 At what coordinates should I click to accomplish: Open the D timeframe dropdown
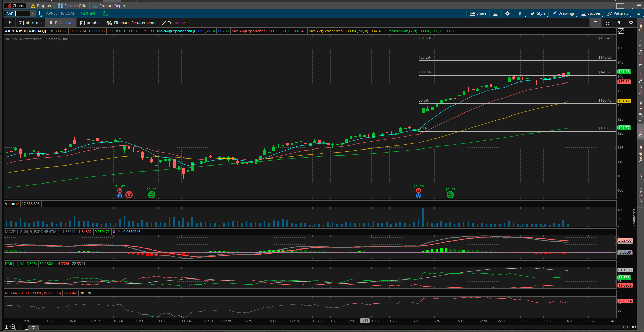click(520, 14)
